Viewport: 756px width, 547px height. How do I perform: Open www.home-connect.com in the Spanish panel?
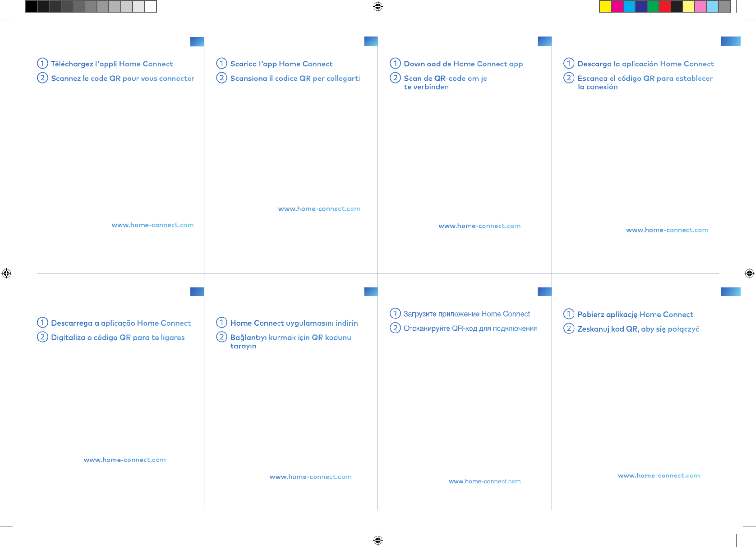667,230
